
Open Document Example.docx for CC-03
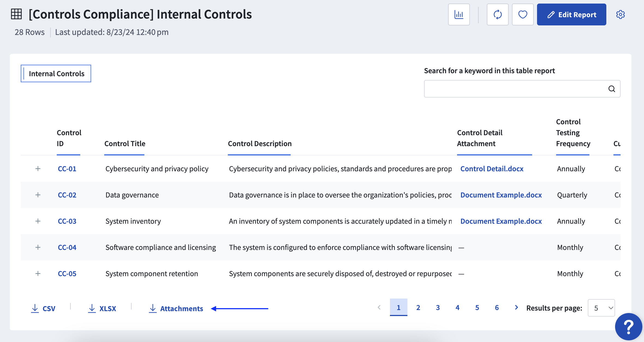click(501, 221)
